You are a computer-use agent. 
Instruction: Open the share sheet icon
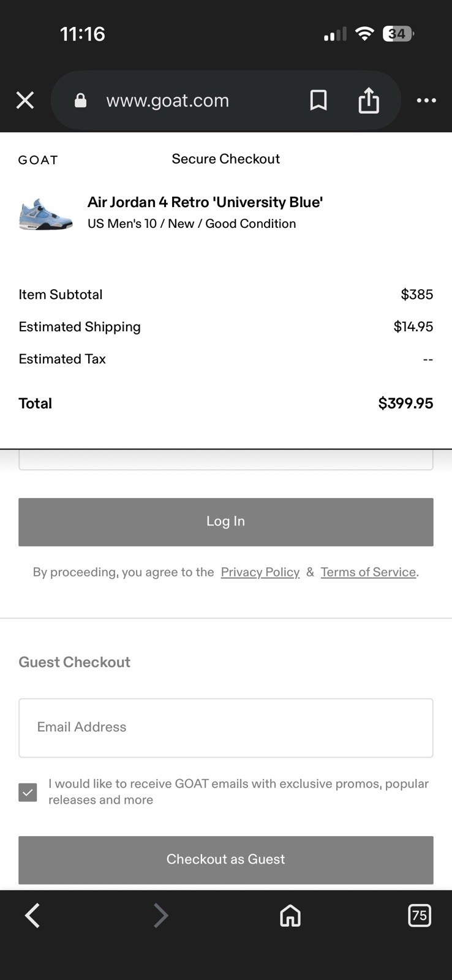[x=369, y=100]
